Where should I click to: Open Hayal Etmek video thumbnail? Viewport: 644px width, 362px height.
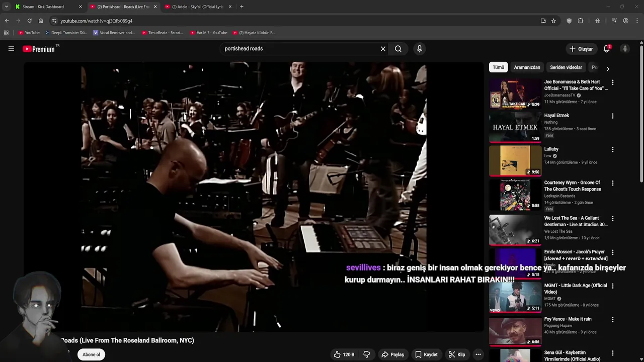(515, 127)
